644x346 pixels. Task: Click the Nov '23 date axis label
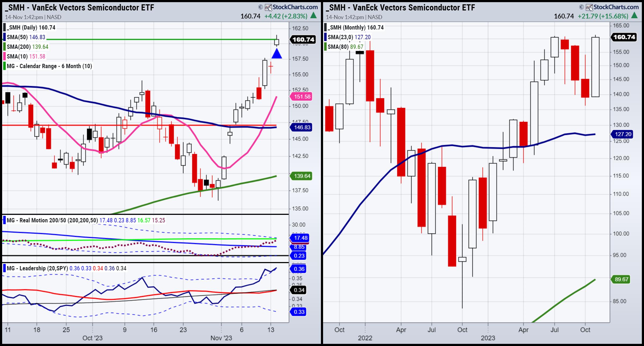pyautogui.click(x=221, y=338)
